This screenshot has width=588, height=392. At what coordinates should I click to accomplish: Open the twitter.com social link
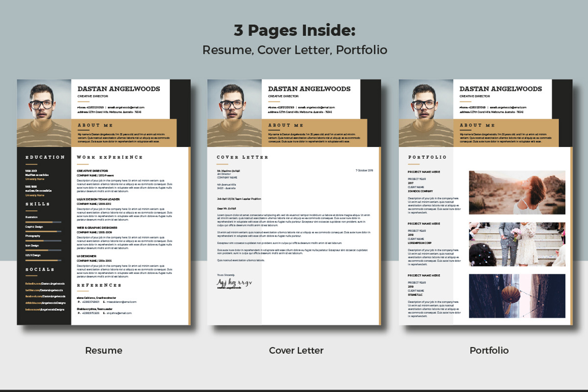[45, 290]
